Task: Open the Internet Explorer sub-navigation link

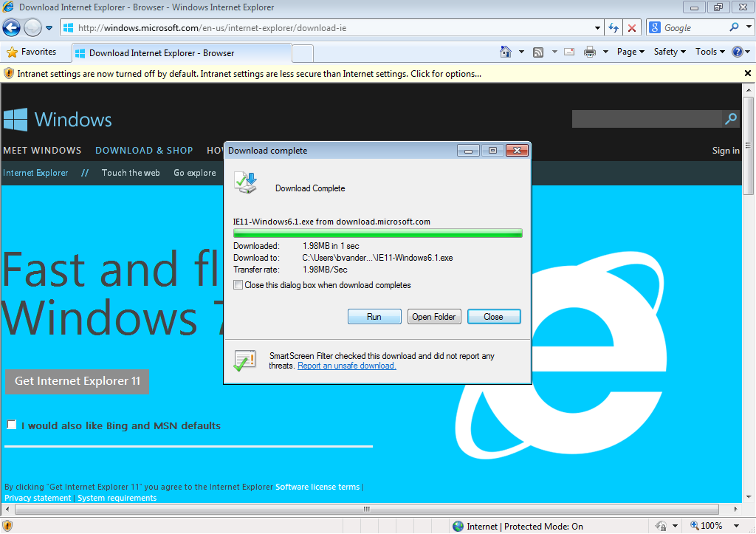Action: point(35,173)
